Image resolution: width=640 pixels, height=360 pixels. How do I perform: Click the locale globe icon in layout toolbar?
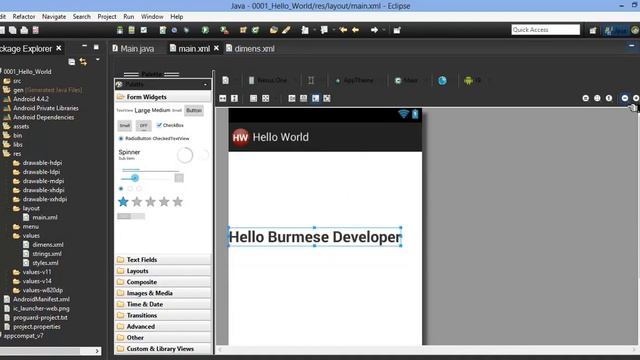tap(442, 80)
